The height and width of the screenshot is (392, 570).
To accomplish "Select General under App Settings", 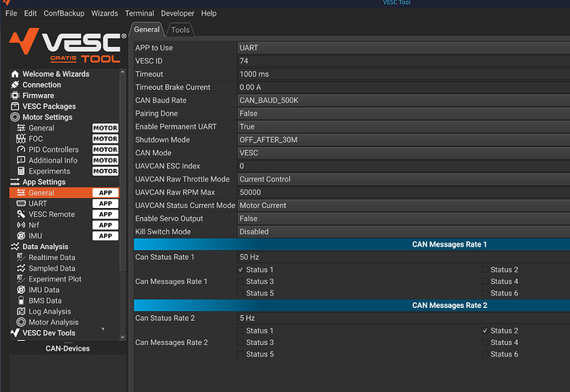I will (64, 192).
